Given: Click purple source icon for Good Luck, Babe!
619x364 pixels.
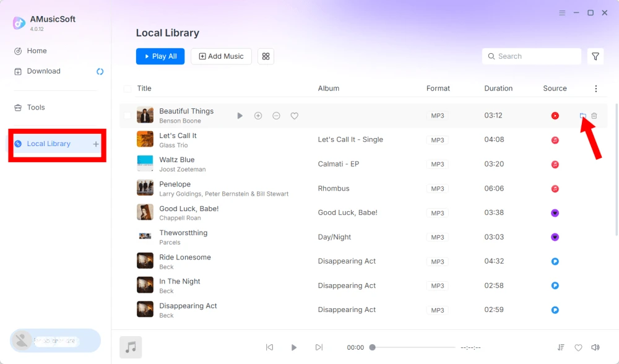Looking at the screenshot, I should [x=555, y=213].
